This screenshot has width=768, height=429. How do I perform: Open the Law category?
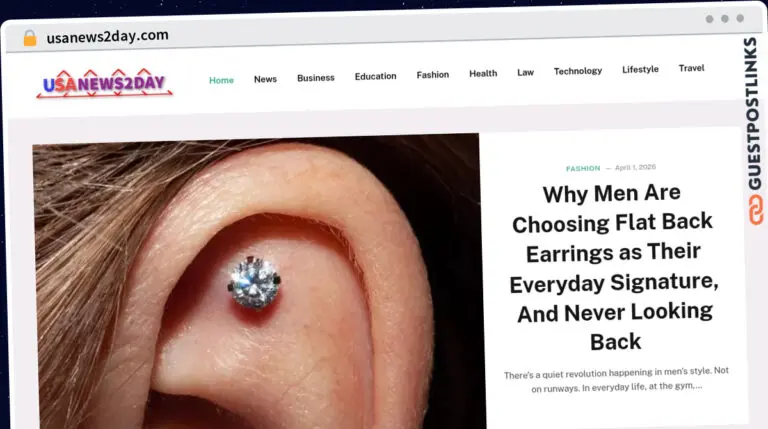[x=525, y=72]
